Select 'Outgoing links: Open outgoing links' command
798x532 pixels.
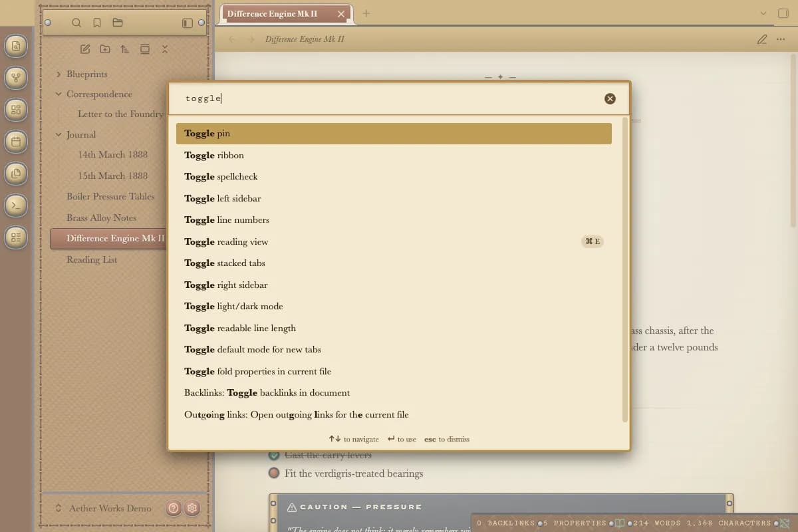tap(394, 414)
